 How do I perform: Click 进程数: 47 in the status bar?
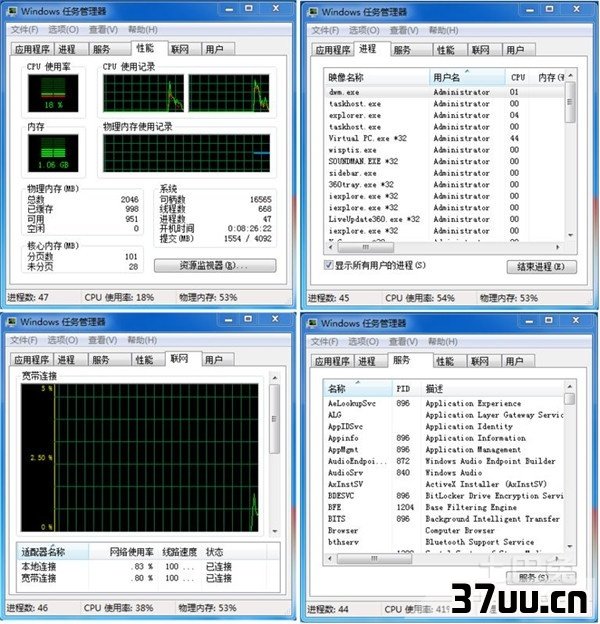(28, 297)
